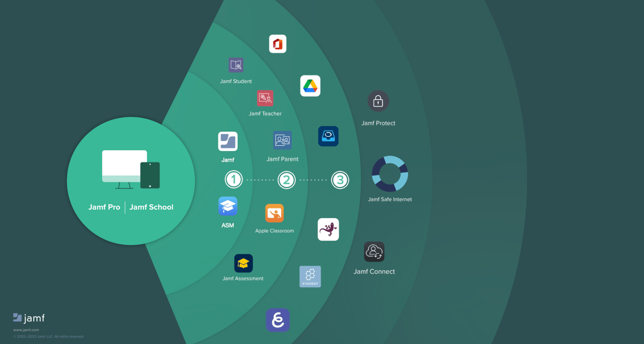Image resolution: width=644 pixels, height=344 pixels.
Task: Click the ASM text label
Action: tap(228, 225)
